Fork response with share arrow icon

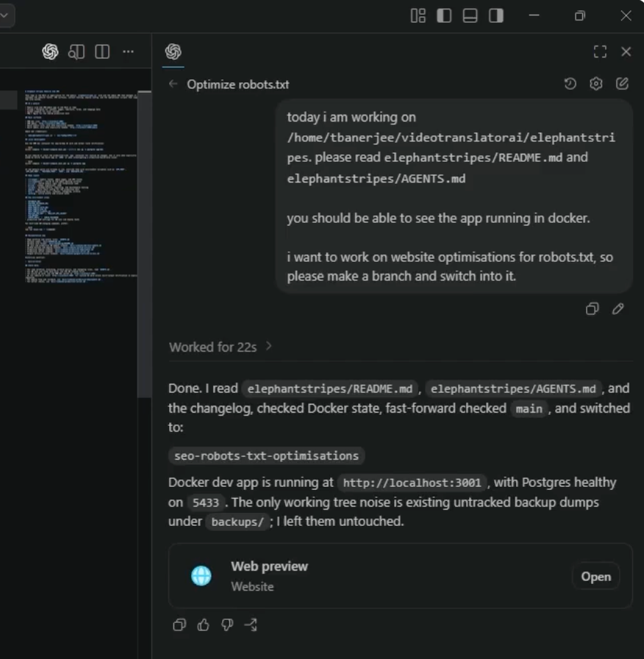251,625
